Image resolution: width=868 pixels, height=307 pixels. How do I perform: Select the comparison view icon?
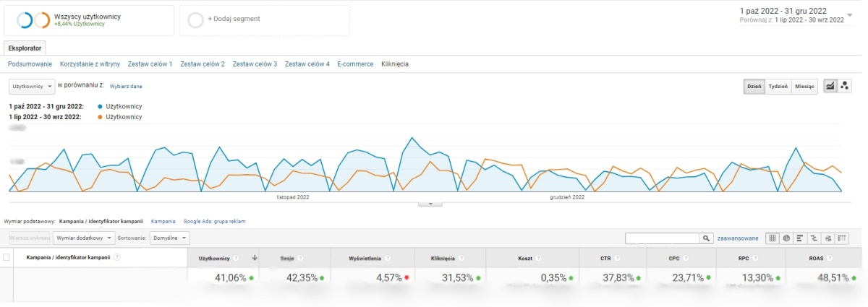pyautogui.click(x=813, y=238)
